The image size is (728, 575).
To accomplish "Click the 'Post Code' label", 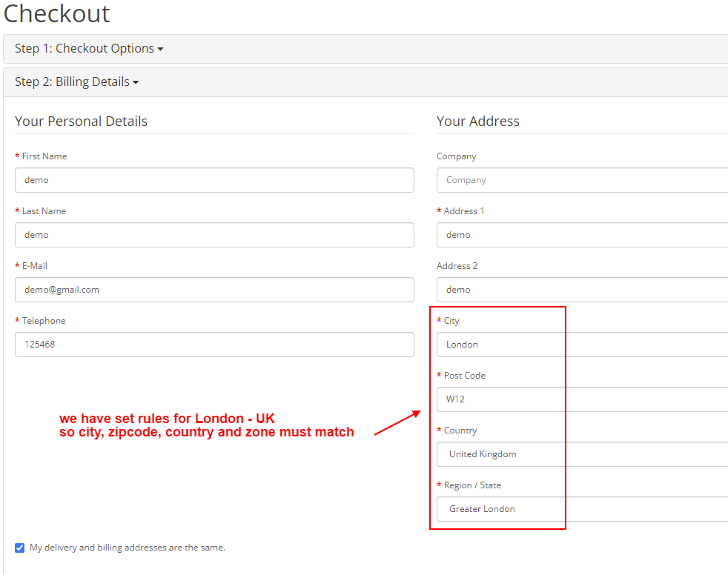I will point(465,376).
